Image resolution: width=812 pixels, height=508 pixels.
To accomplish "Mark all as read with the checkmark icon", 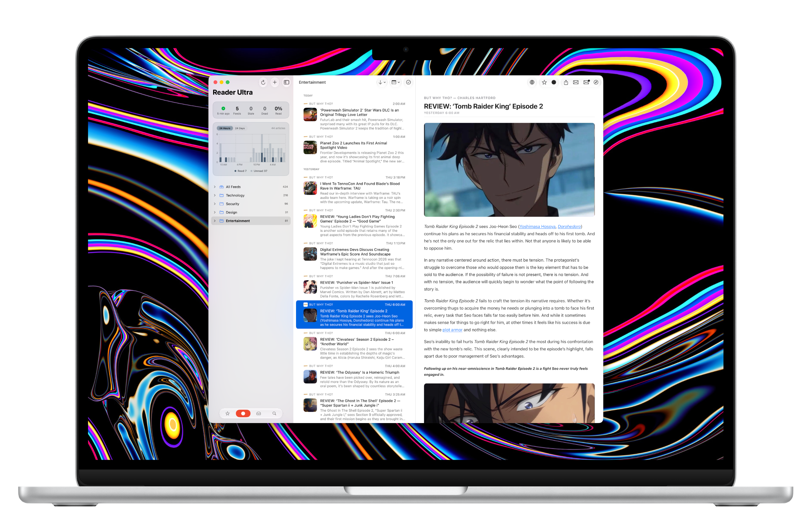I will (x=408, y=82).
